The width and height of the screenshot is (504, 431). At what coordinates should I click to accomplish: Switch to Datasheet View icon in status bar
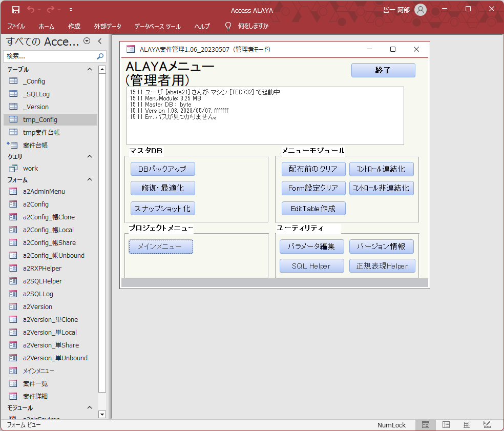446,425
